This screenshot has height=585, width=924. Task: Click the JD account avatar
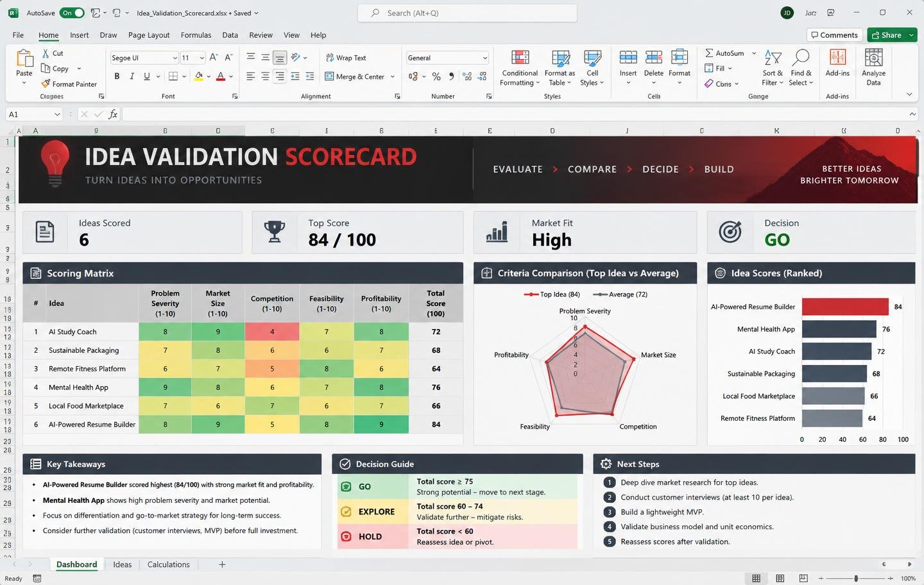point(787,13)
